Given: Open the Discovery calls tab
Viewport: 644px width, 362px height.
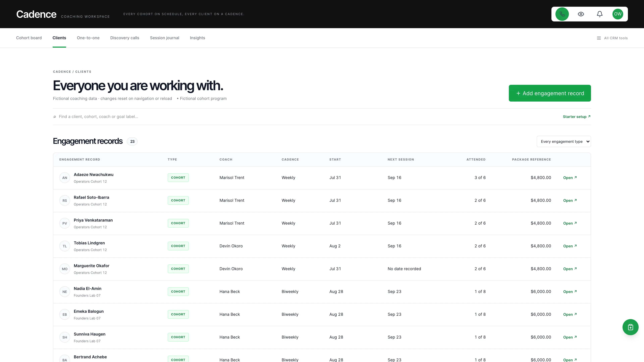Looking at the screenshot, I should click(x=124, y=38).
